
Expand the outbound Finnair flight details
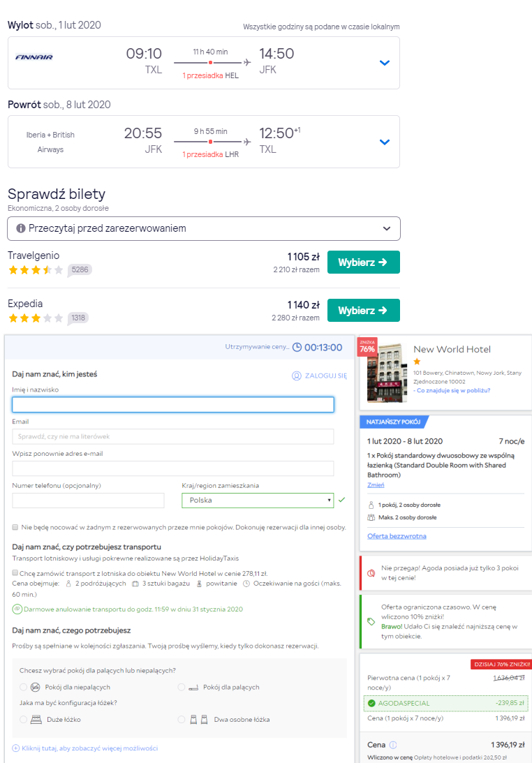point(385,63)
